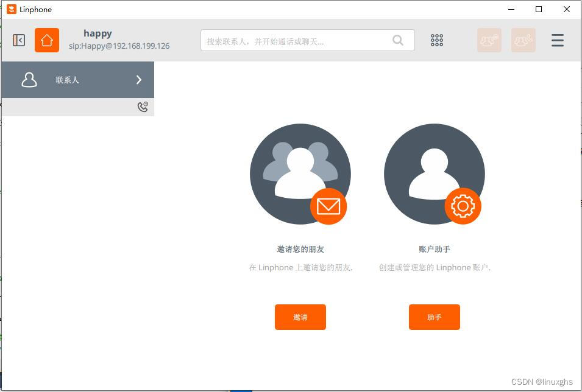The image size is (582, 392).
Task: Click the 邀请您的朋友 heading
Action: [300, 249]
